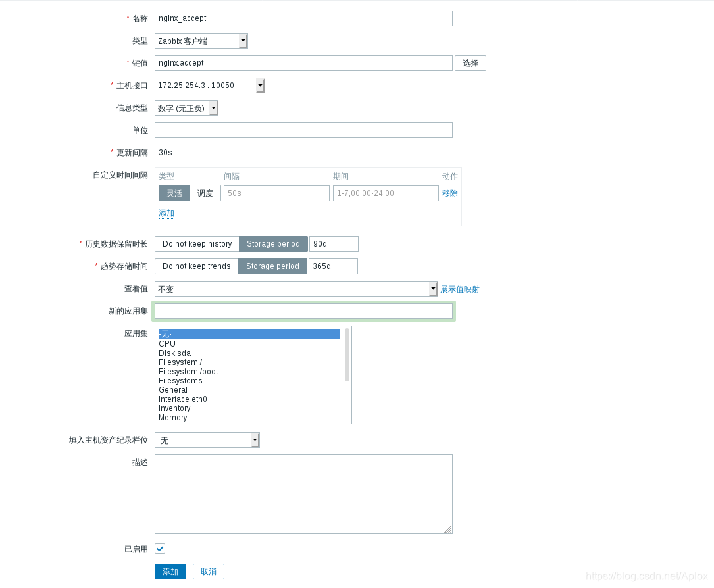Open the 类型 dropdown showing Zabbix 客户端
Viewport: 714px width, 588px height.
(x=201, y=41)
